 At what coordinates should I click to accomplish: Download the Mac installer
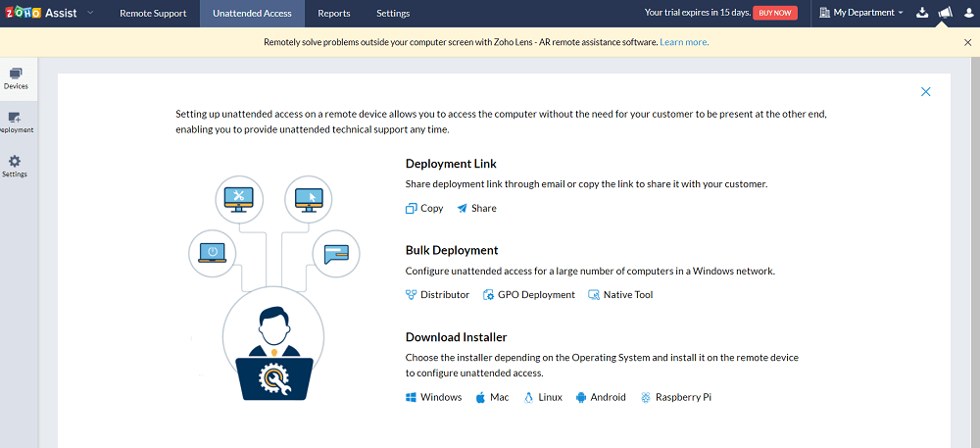(x=492, y=397)
